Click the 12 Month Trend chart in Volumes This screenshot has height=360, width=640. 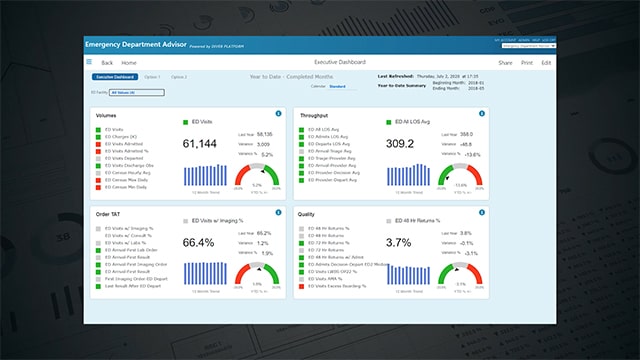tap(205, 175)
